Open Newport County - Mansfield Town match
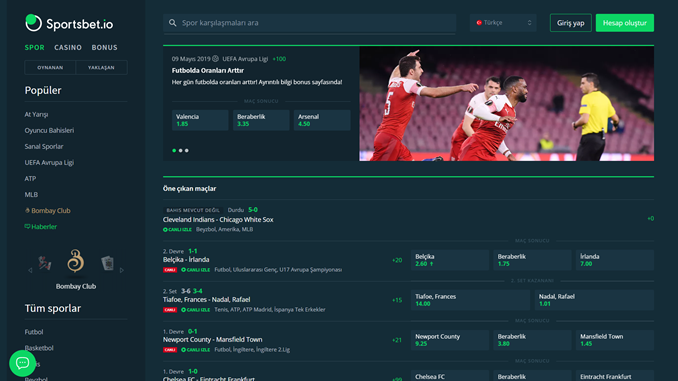The height and width of the screenshot is (381, 678). [212, 340]
